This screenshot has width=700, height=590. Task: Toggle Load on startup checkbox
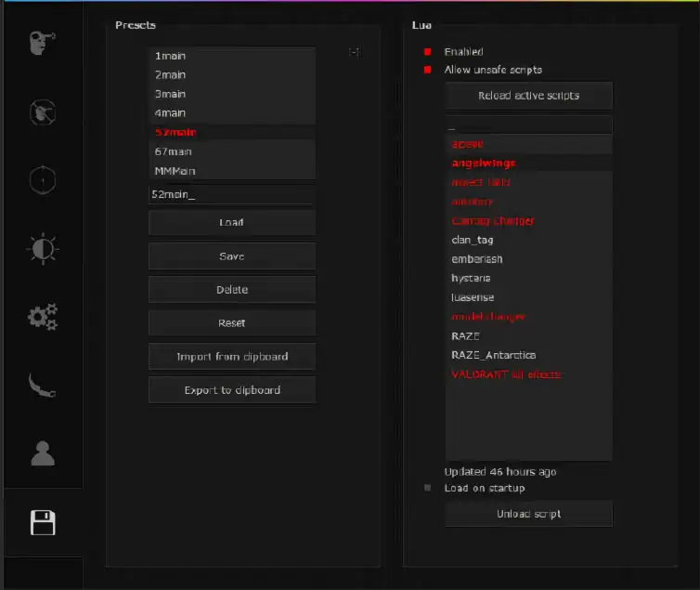(x=427, y=488)
